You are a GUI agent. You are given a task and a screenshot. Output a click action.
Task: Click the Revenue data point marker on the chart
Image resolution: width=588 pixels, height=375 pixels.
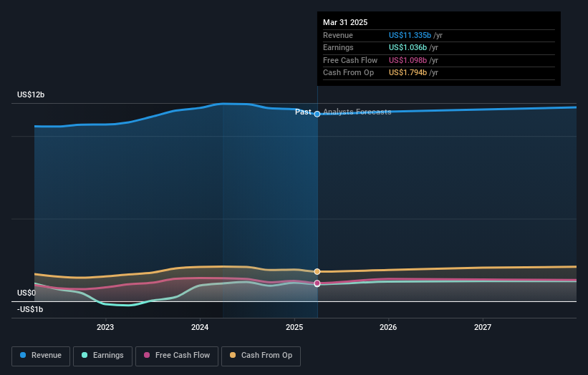317,114
